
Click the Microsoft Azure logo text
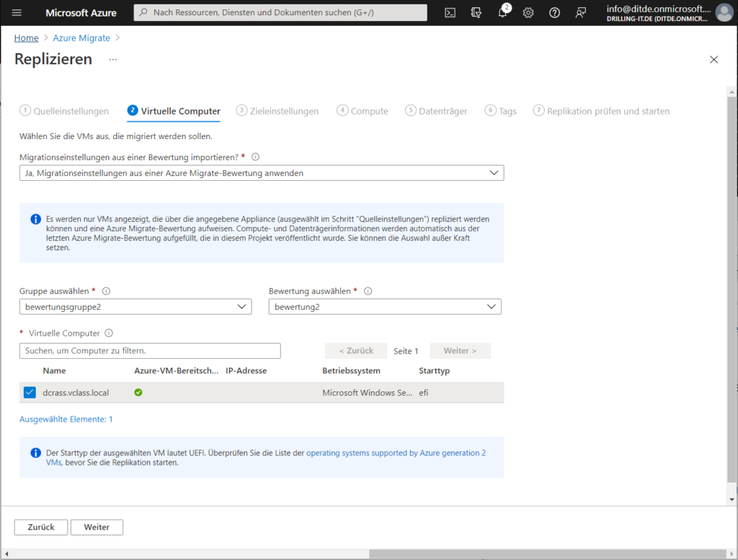click(81, 13)
